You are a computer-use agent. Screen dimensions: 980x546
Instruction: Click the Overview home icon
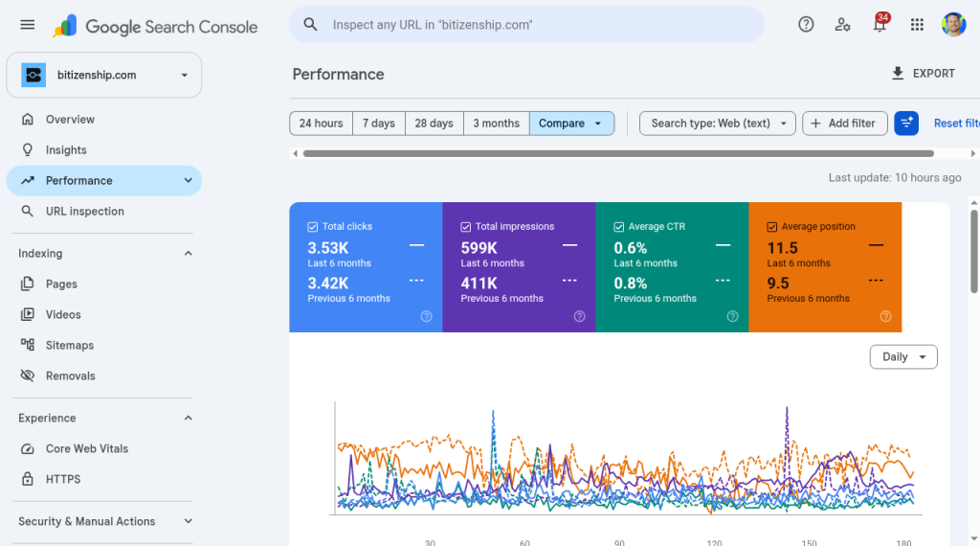(28, 119)
